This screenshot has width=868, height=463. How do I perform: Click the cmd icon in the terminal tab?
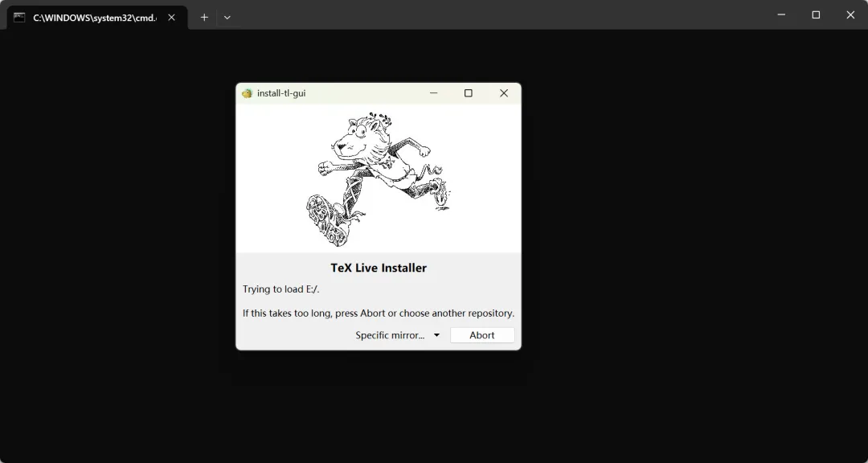point(19,18)
